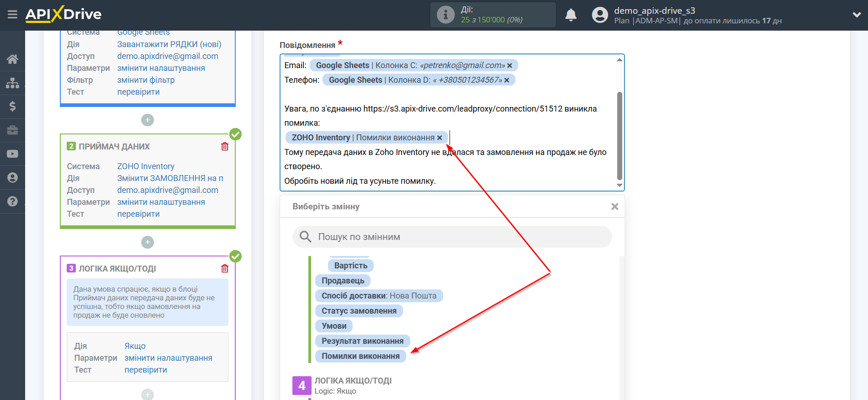Click перевірити for Google Sheets block

tap(138, 92)
